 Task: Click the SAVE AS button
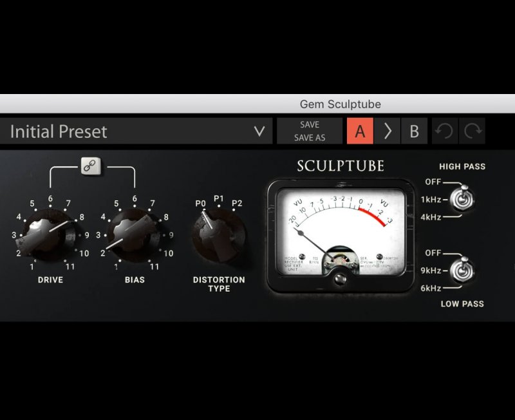click(310, 138)
